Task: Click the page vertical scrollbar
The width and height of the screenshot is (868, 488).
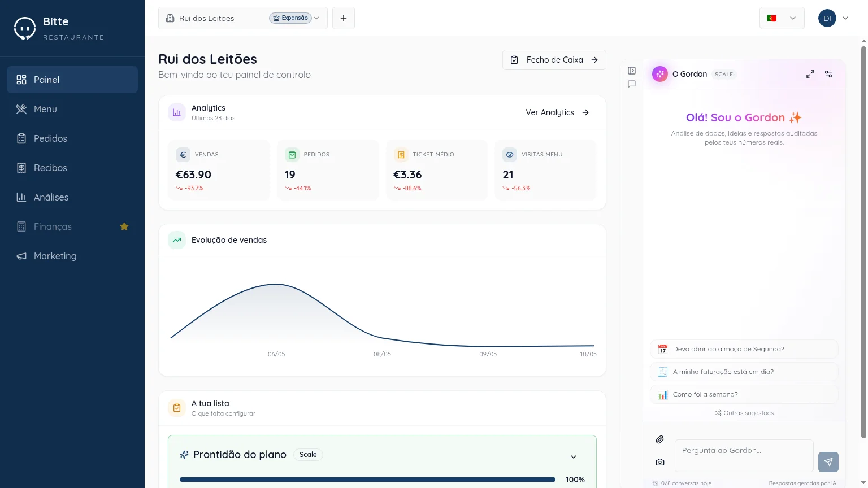Action: coord(863,242)
